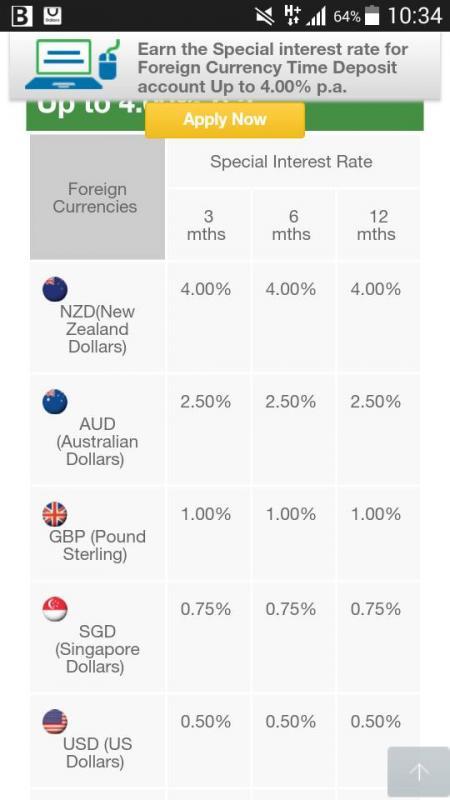Tap the muted sound status icon
Viewport: 450px width, 800px height.
[265, 16]
